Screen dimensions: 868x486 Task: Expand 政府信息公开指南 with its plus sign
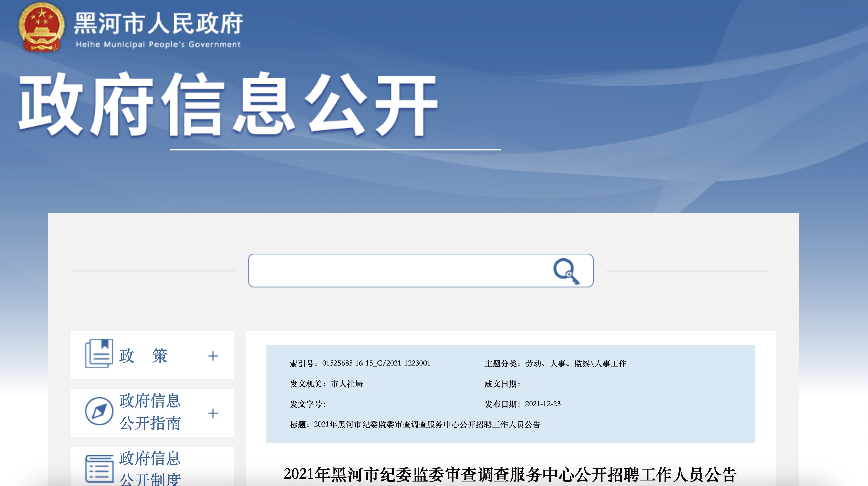[213, 413]
